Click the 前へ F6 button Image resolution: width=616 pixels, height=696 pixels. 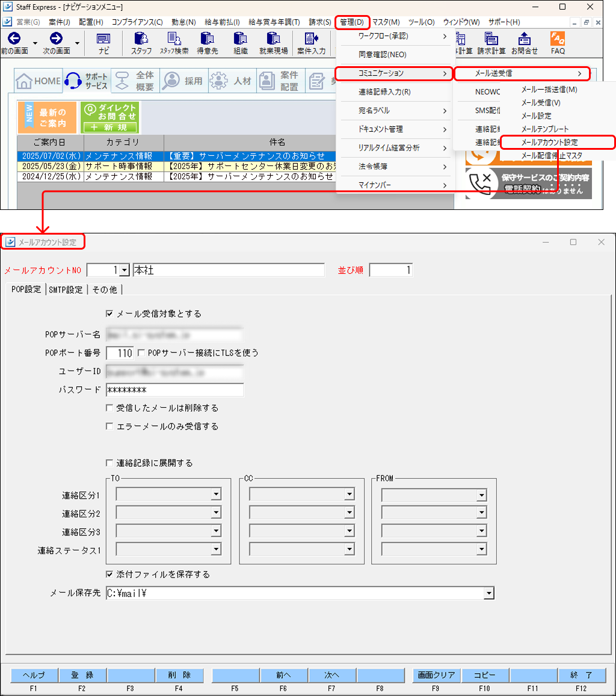click(284, 675)
